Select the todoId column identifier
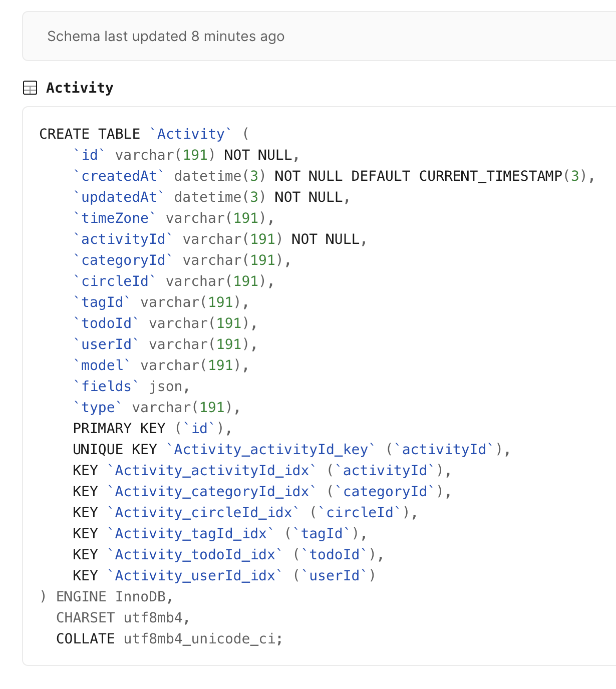The width and height of the screenshot is (616, 689). click(106, 323)
